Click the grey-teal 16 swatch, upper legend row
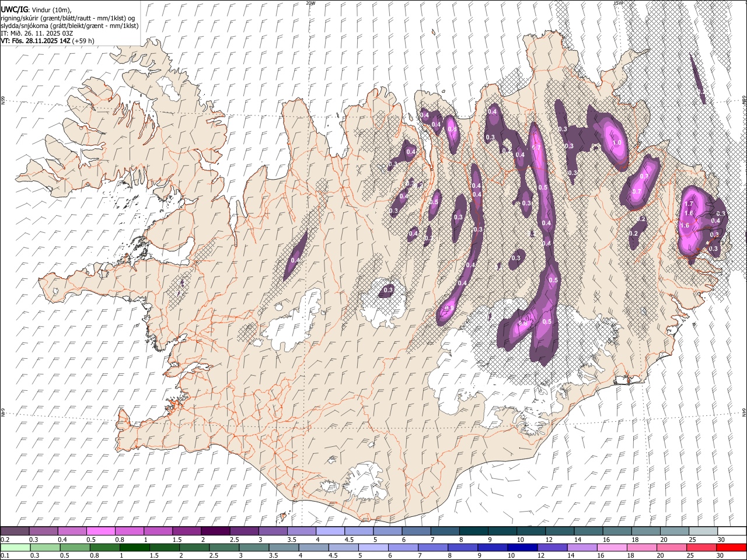Screen dimensions: 747x560 [x=617, y=531]
